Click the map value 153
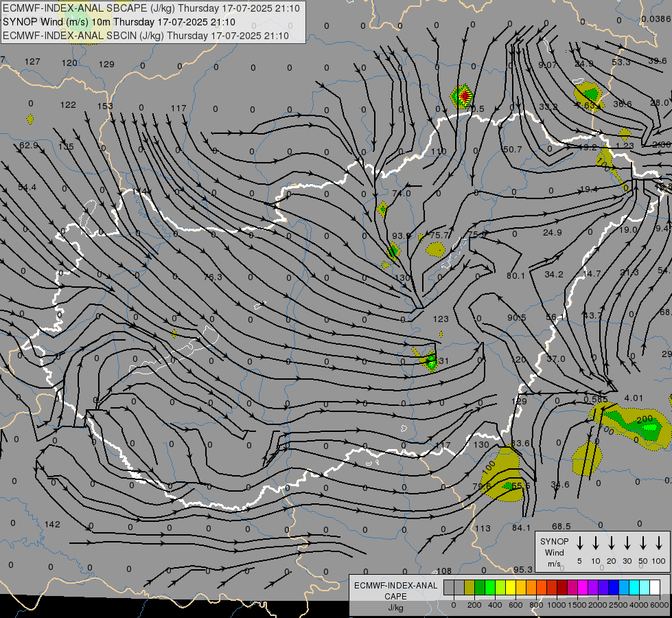 point(105,106)
